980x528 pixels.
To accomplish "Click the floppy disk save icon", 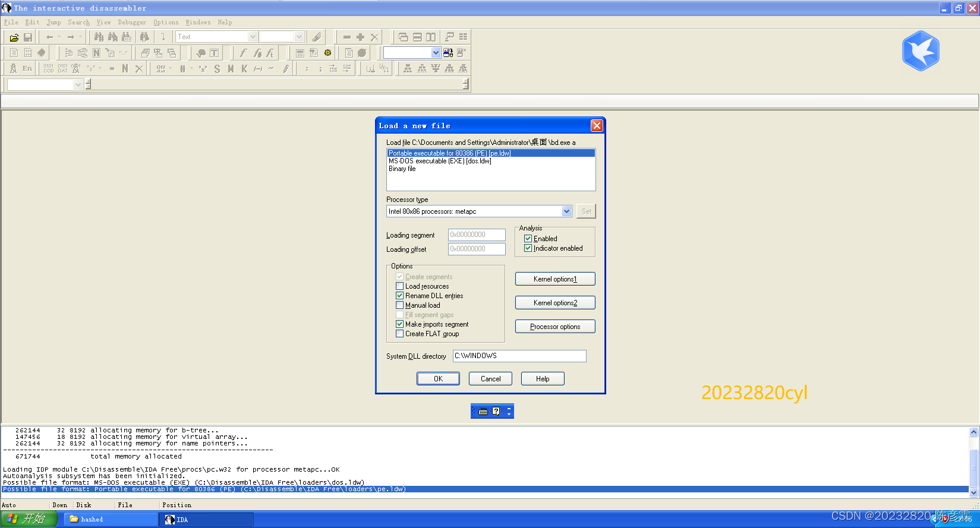I will coord(27,37).
